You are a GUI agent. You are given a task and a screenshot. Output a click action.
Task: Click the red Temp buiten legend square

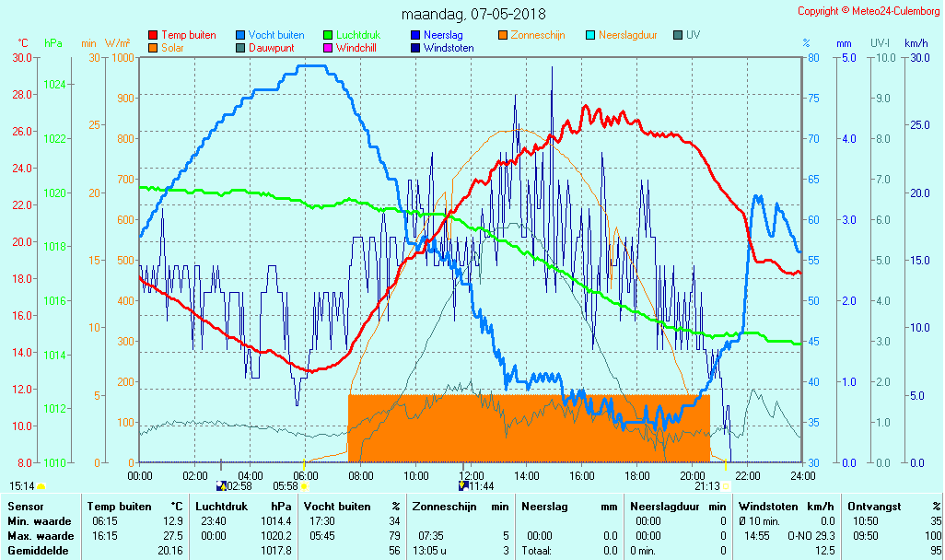[153, 35]
